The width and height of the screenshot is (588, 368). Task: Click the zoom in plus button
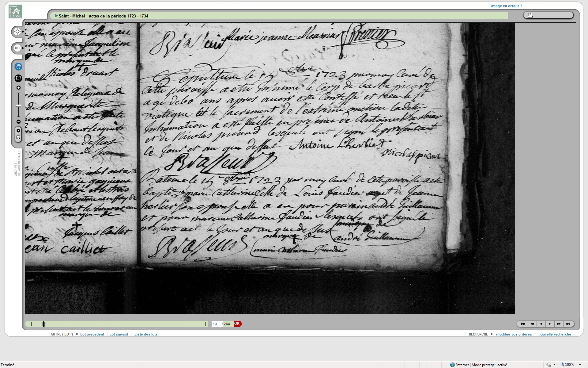[x=18, y=88]
